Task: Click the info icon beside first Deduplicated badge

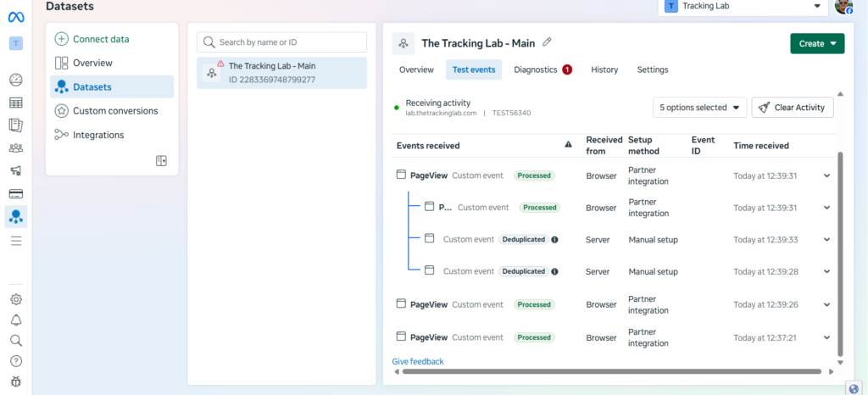Action: tap(555, 239)
